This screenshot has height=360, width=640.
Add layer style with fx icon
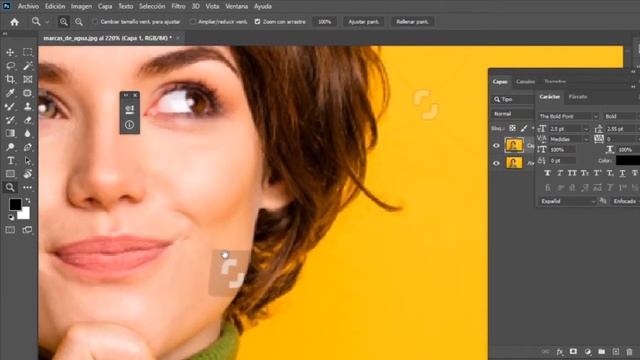coord(560,351)
